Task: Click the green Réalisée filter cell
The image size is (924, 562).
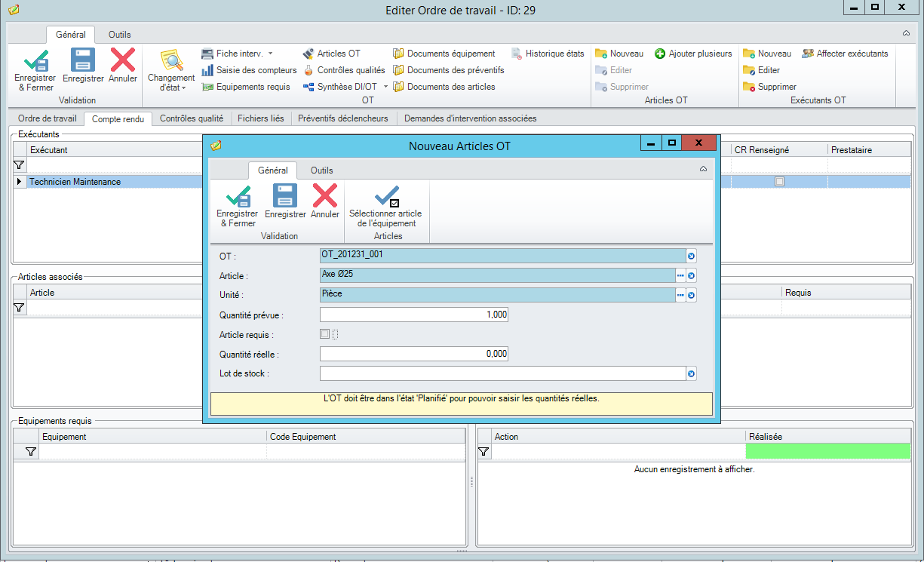Action: (828, 451)
